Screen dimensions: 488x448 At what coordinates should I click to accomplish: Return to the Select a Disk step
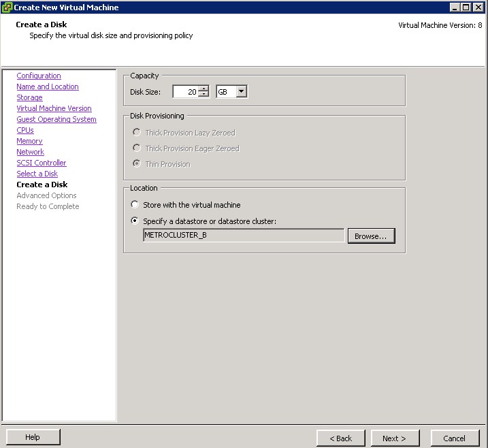tap(37, 174)
